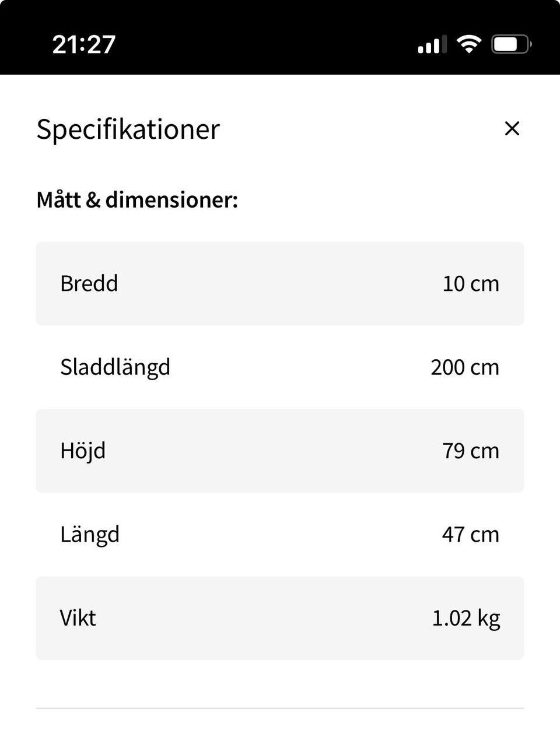Viewport: 560px width, 737px height.
Task: Click the 79 cm height value
Action: pyautogui.click(x=471, y=451)
